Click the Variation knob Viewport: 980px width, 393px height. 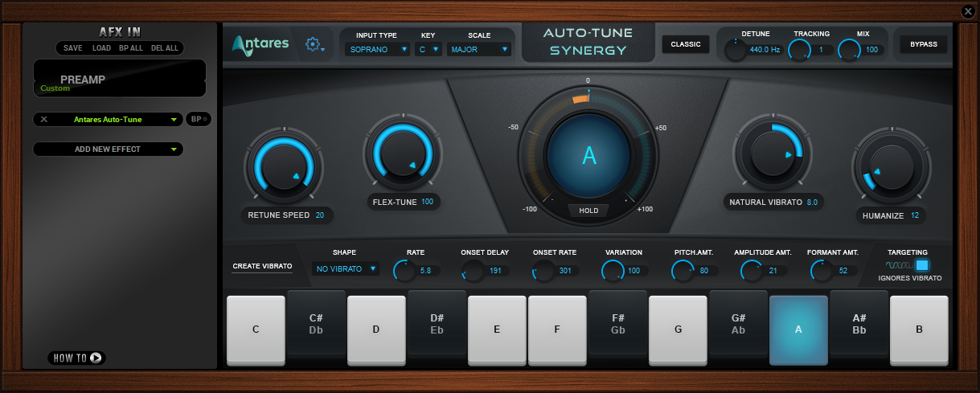pyautogui.click(x=613, y=271)
